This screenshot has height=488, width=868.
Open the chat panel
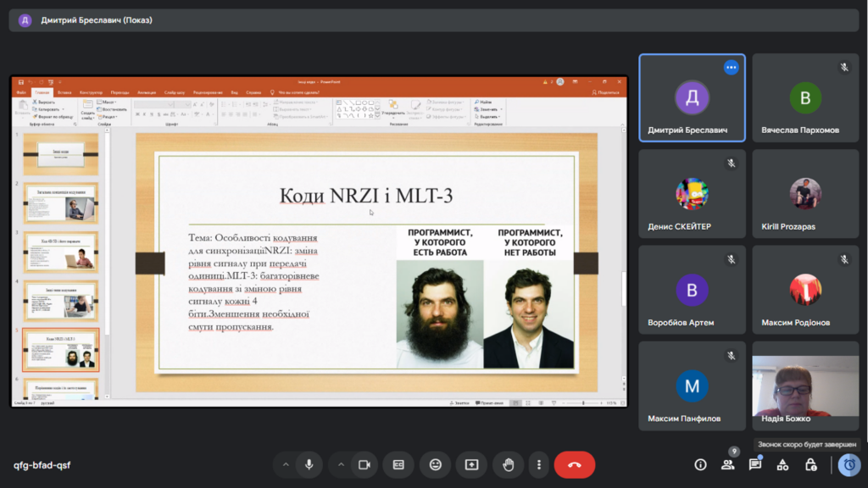pos(755,464)
